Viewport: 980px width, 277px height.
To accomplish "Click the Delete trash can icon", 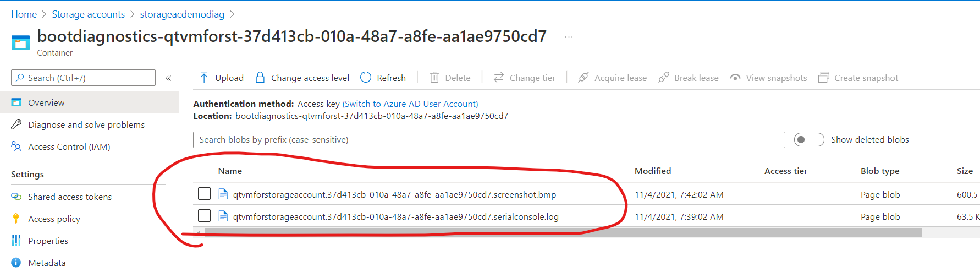I will (x=434, y=78).
